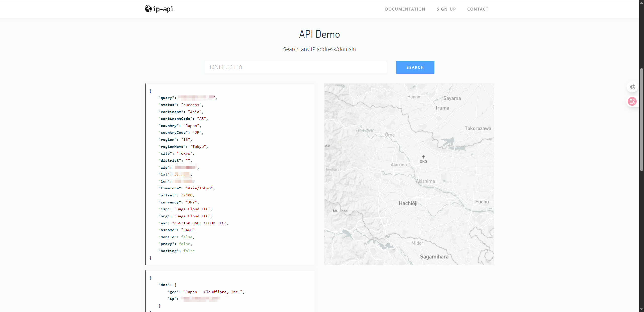Viewport: 644px width, 312px height.
Task: Click the Hachiōji label on the map
Action: click(408, 203)
